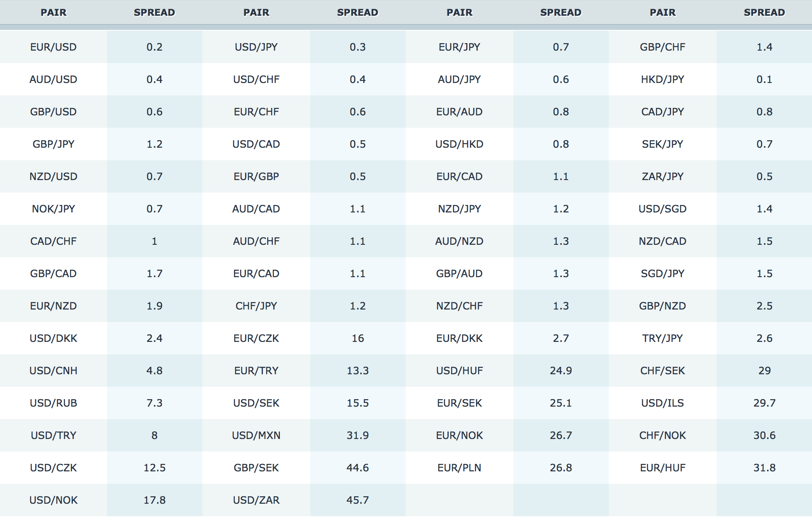
Task: Select the USD/ZAR pair cell
Action: 256,500
